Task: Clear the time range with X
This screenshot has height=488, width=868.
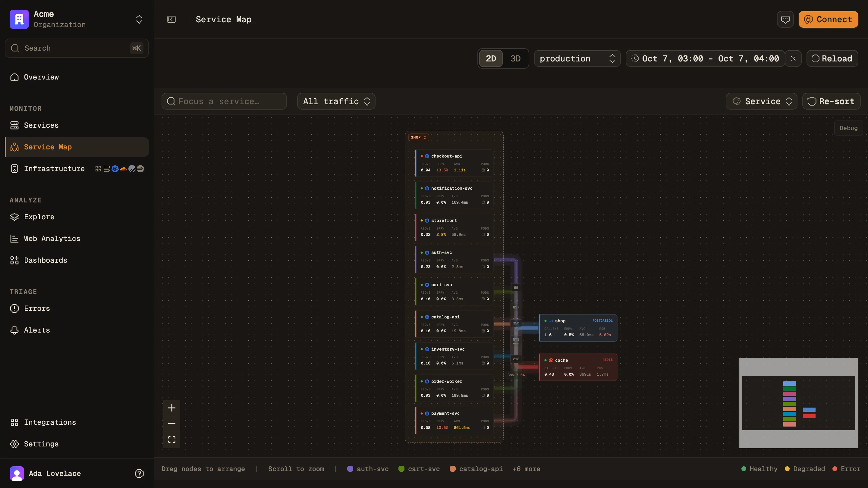Action: (x=793, y=59)
